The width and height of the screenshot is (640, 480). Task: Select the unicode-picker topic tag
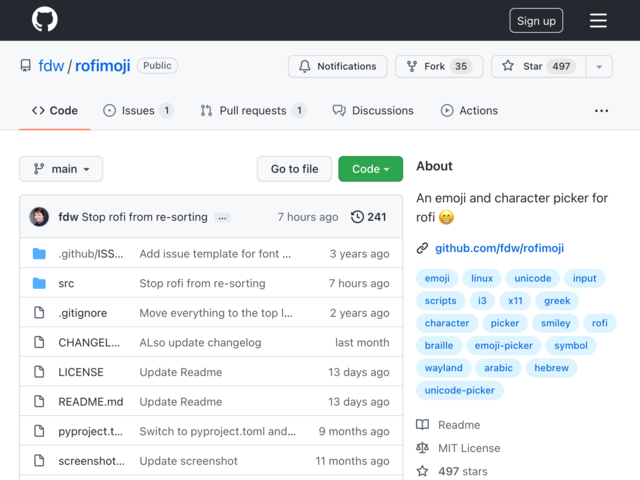tap(460, 391)
